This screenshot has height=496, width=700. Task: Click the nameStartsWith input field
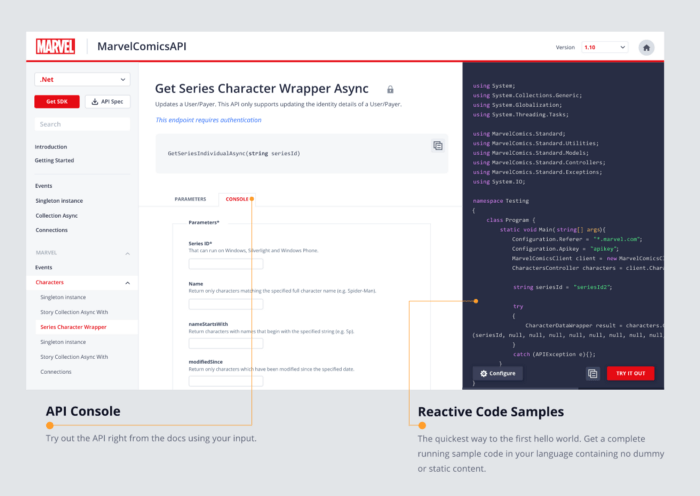[x=226, y=343]
